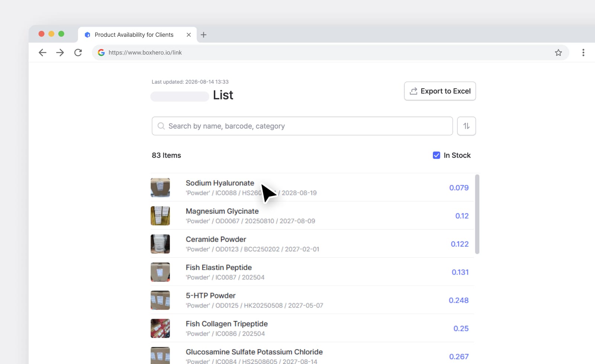Viewport: 595px width, 364px height.
Task: Open Glucosamine Sulfate Potassium Chloride thumbnail
Action: tap(160, 355)
